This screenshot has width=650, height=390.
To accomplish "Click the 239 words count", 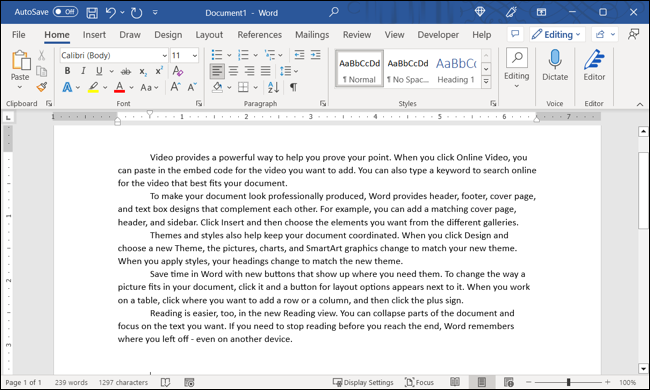I will point(71,382).
